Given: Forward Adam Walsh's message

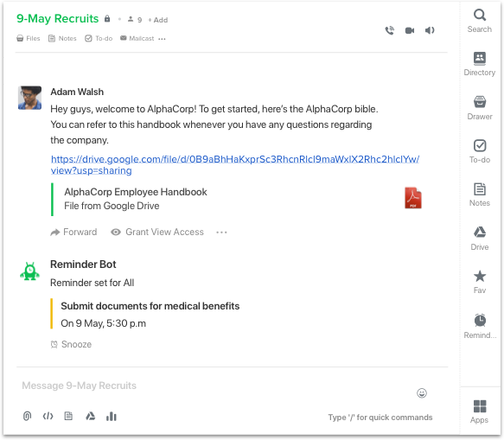Looking at the screenshot, I should 73,232.
